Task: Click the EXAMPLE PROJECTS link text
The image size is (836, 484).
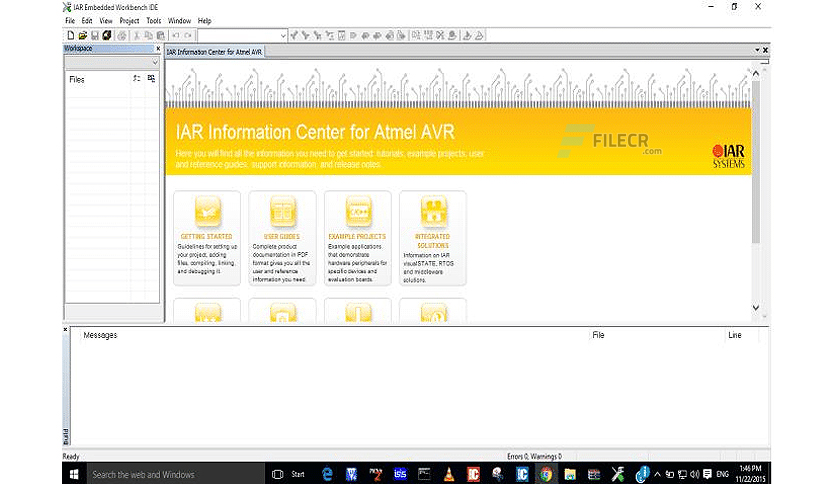Action: click(x=357, y=236)
